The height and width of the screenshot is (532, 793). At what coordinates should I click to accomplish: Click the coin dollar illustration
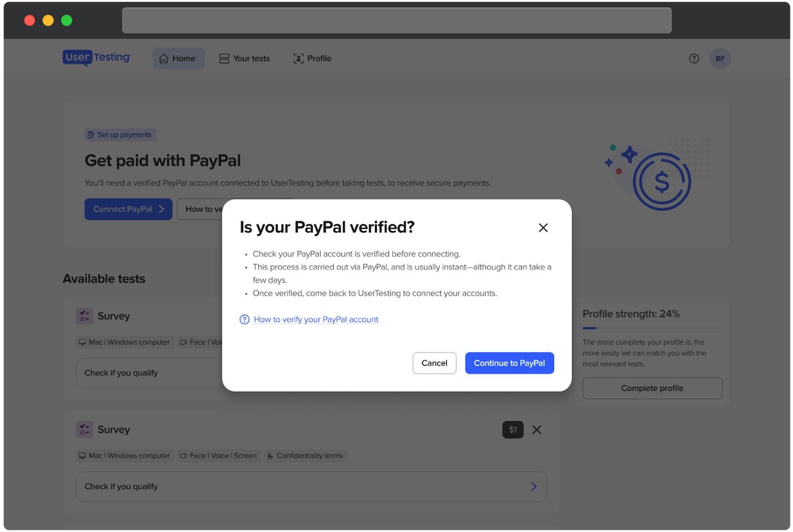point(661,181)
